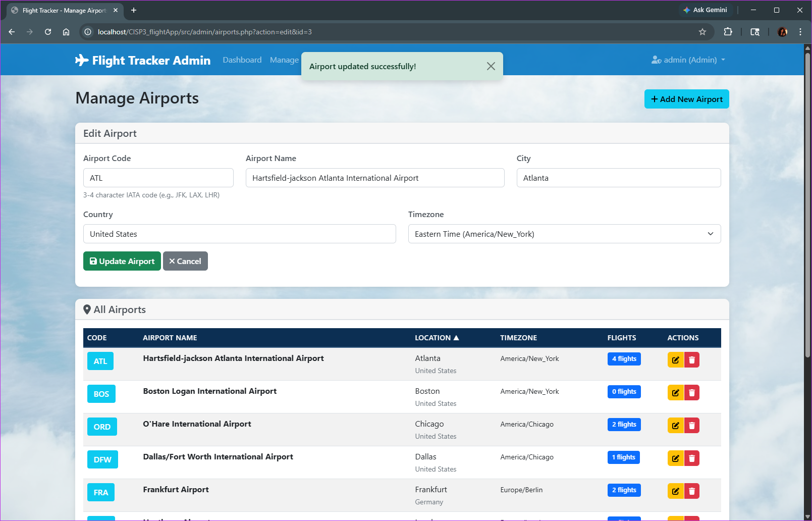The image size is (812, 521).
Task: Reload the current page
Action: pyautogui.click(x=48, y=32)
